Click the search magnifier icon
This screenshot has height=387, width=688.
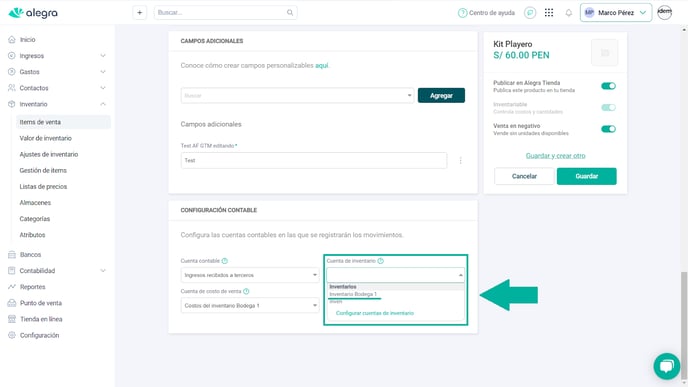(x=290, y=13)
